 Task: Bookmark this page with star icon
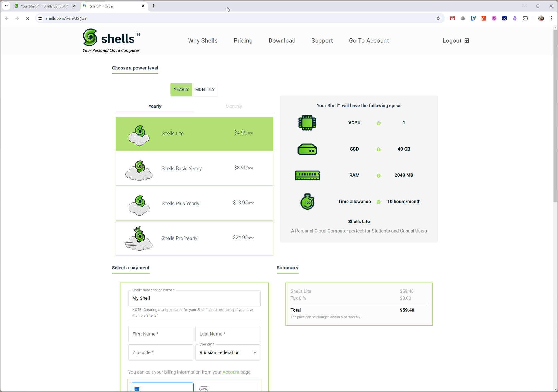coord(438,18)
